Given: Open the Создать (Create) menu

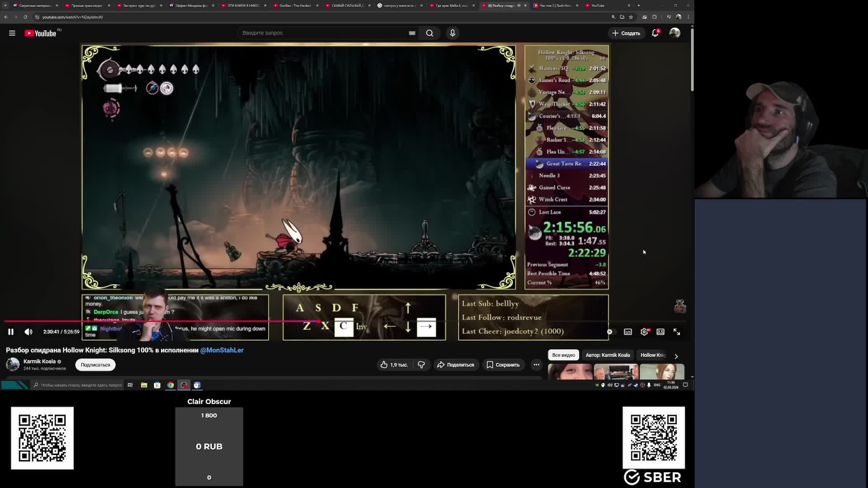Looking at the screenshot, I should 626,33.
